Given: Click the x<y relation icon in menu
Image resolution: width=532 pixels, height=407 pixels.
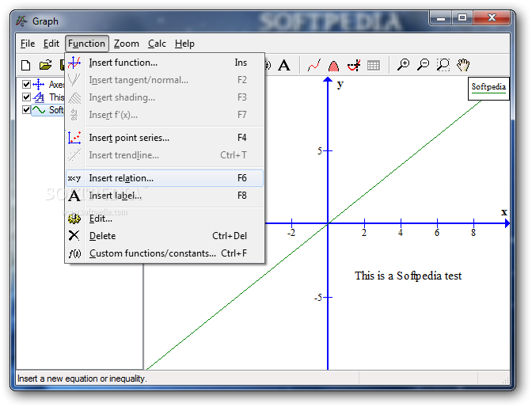Looking at the screenshot, I should click(x=74, y=178).
